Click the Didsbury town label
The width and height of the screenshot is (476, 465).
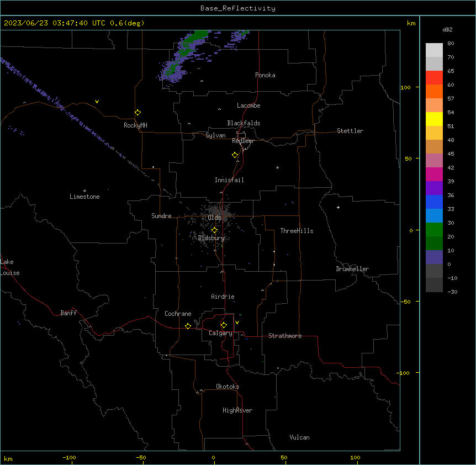pos(211,238)
